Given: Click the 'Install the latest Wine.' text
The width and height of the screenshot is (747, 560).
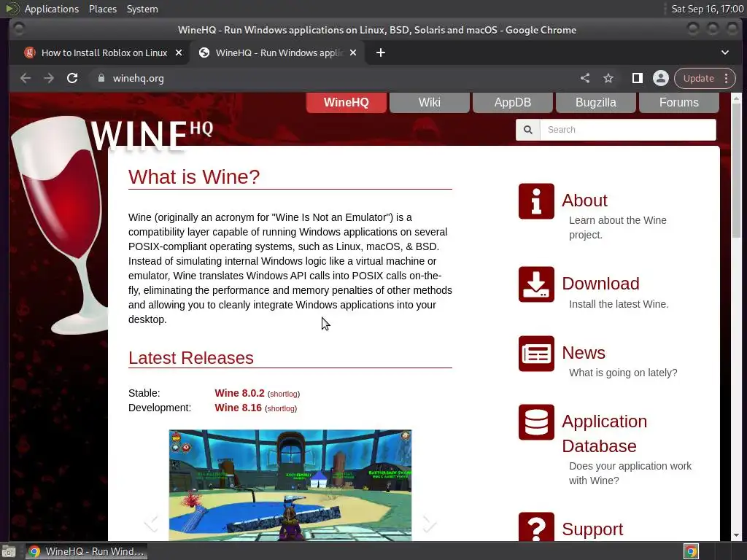Looking at the screenshot, I should pos(619,304).
